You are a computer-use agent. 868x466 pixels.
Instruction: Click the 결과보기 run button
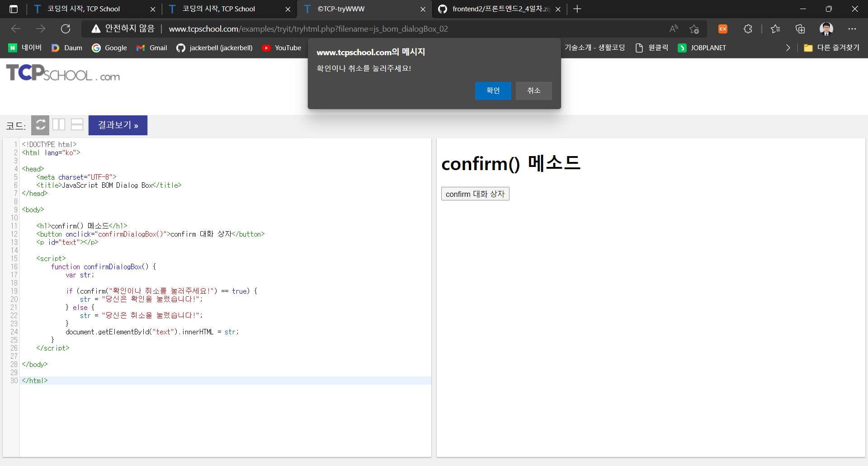click(x=118, y=125)
